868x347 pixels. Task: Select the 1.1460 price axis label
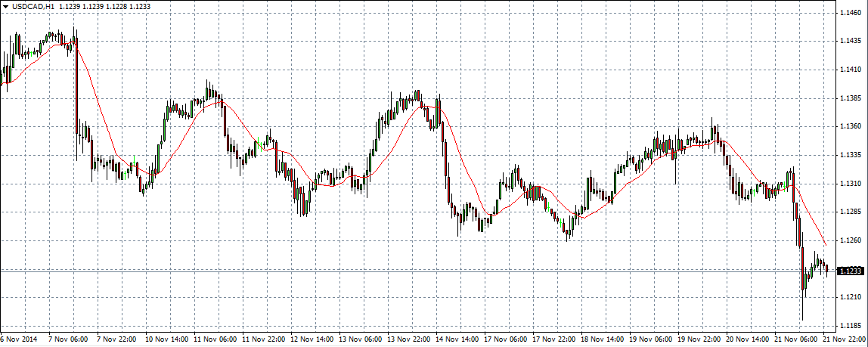(849, 12)
